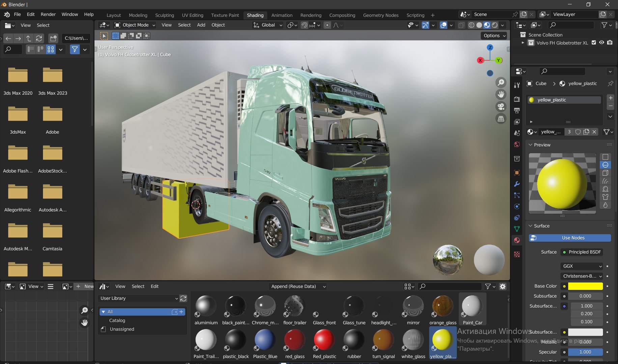Select the Unassigned catalog entry
Viewport: 618px width, 364px height.
tap(121, 329)
